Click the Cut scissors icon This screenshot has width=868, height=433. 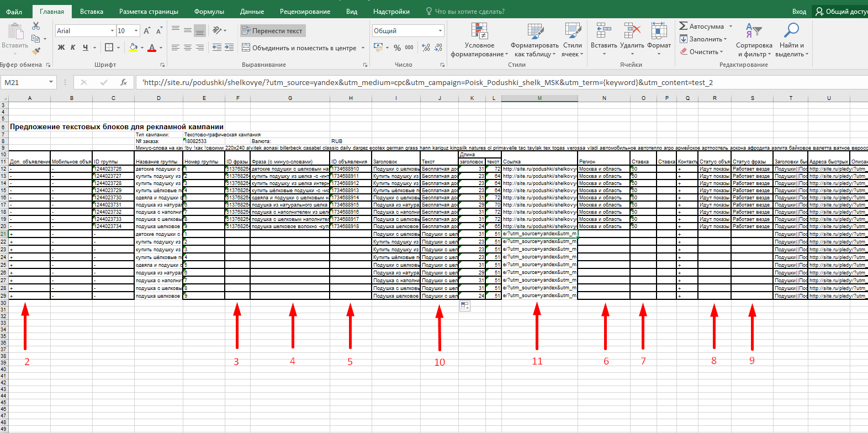click(36, 26)
